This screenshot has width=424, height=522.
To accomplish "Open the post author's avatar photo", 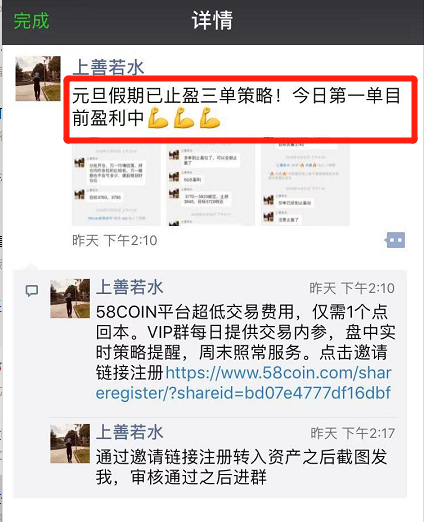I will pyautogui.click(x=38, y=79).
